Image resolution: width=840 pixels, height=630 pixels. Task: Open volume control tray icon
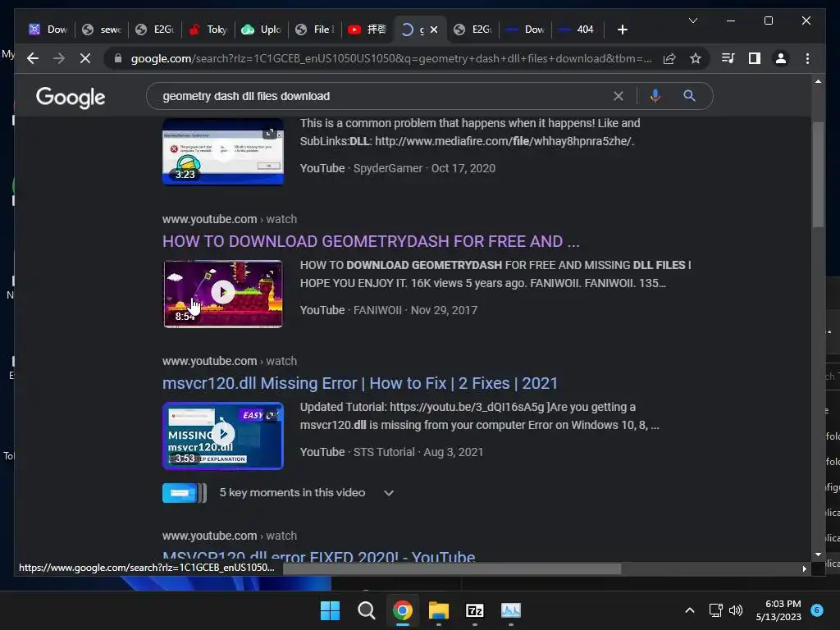point(736,610)
